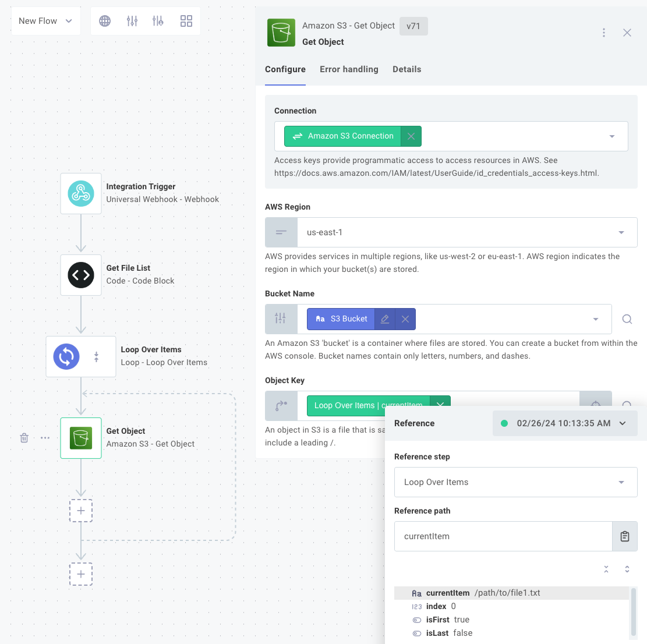
Task: Click the Amazon S3 bucket logo in panel header
Action: 281,33
